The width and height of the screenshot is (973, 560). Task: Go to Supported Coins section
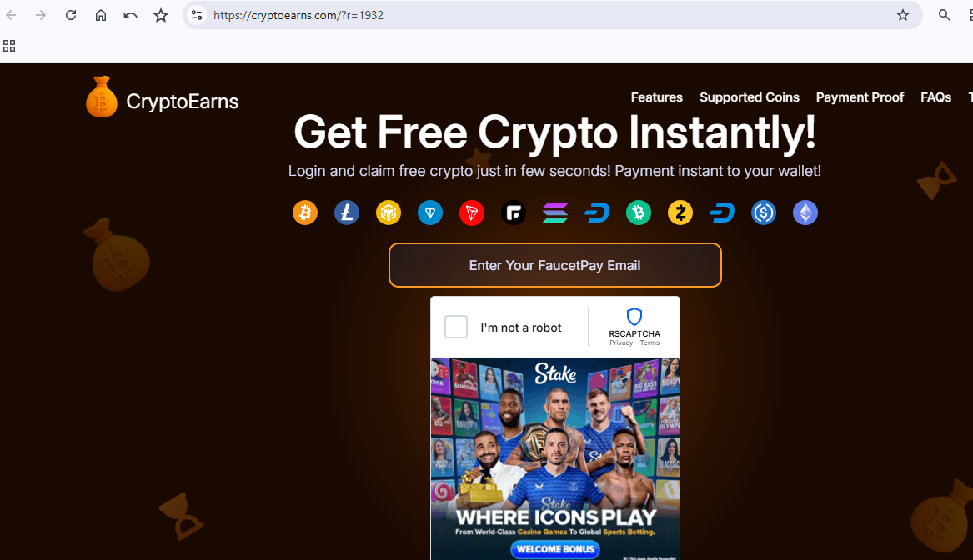click(749, 97)
